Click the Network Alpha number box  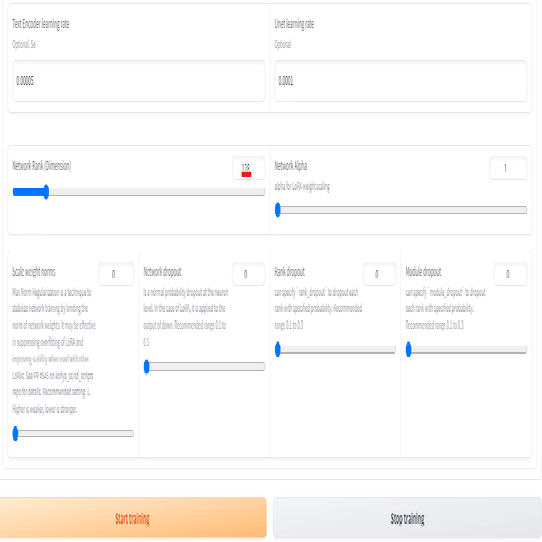[x=508, y=168]
